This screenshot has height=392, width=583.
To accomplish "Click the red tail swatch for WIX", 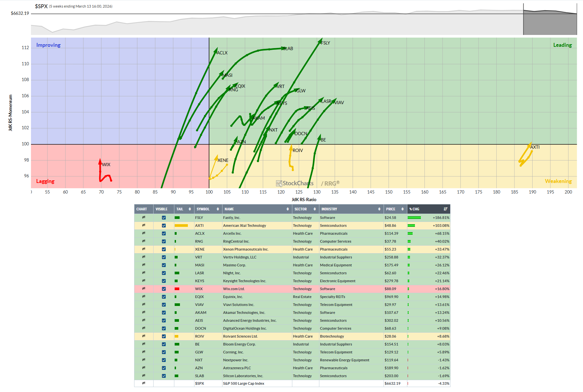I will click(177, 289).
